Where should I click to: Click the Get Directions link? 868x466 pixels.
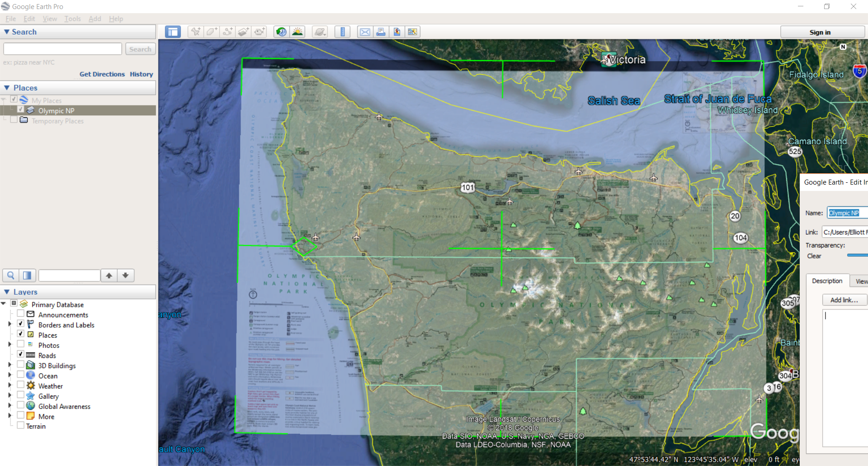point(102,74)
